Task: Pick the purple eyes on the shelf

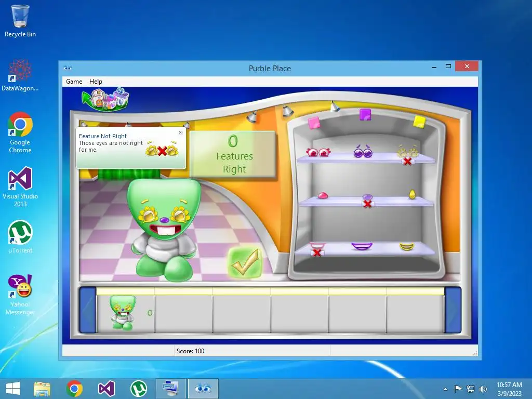Action: (x=363, y=151)
